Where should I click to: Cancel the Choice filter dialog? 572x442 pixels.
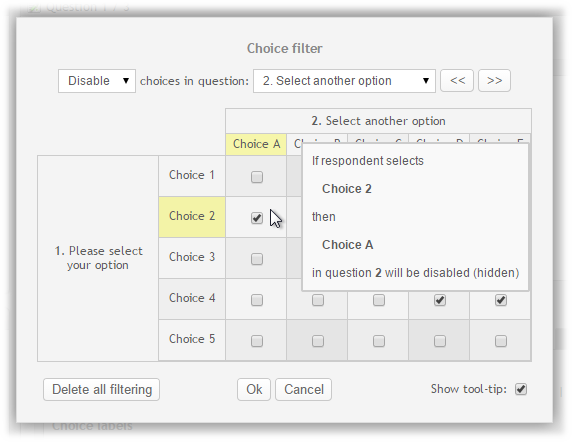tap(304, 389)
